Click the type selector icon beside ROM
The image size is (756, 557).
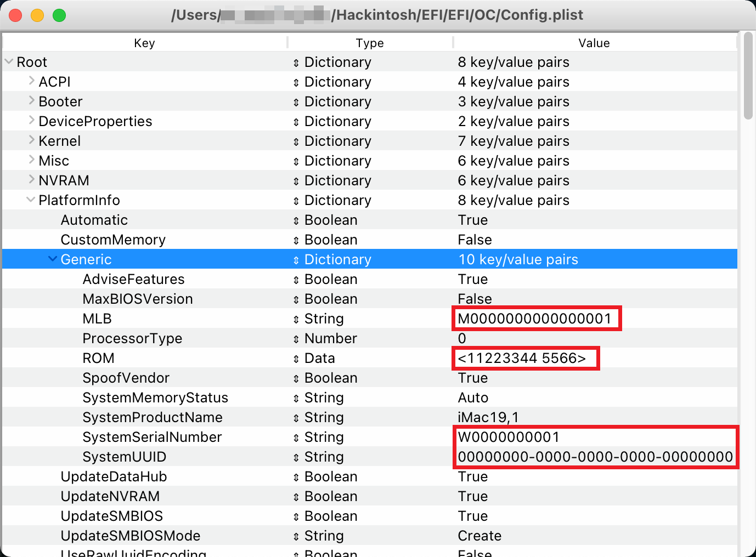(296, 358)
